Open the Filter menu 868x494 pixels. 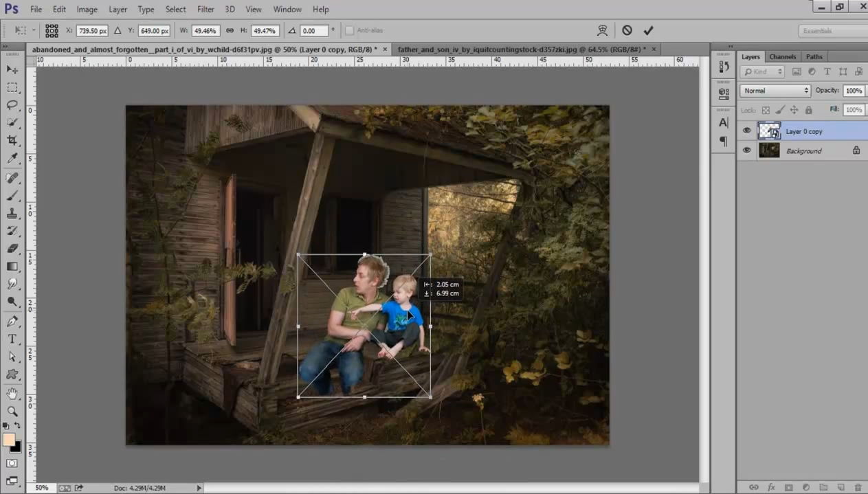[x=205, y=9]
